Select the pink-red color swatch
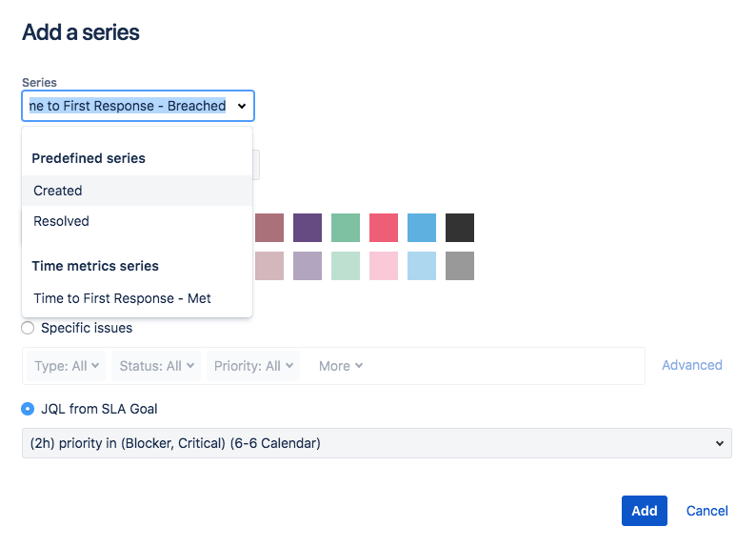The image size is (756, 547). [x=384, y=228]
